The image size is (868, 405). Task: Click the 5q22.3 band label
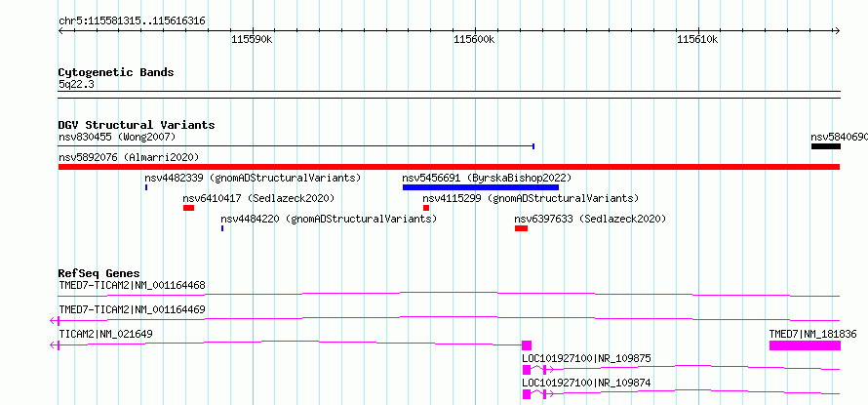[76, 84]
